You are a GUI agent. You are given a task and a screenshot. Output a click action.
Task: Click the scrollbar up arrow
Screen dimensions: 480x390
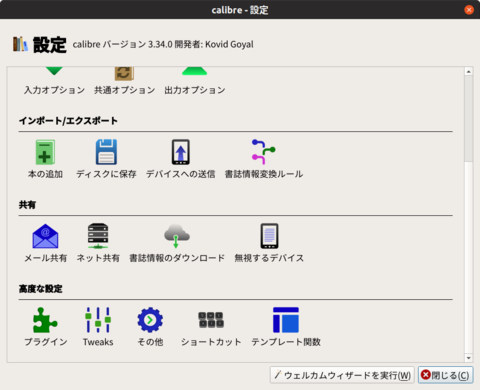[469, 71]
